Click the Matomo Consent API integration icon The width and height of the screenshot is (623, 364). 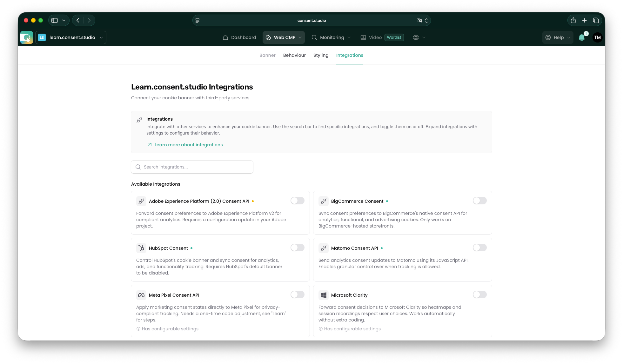(x=324, y=248)
